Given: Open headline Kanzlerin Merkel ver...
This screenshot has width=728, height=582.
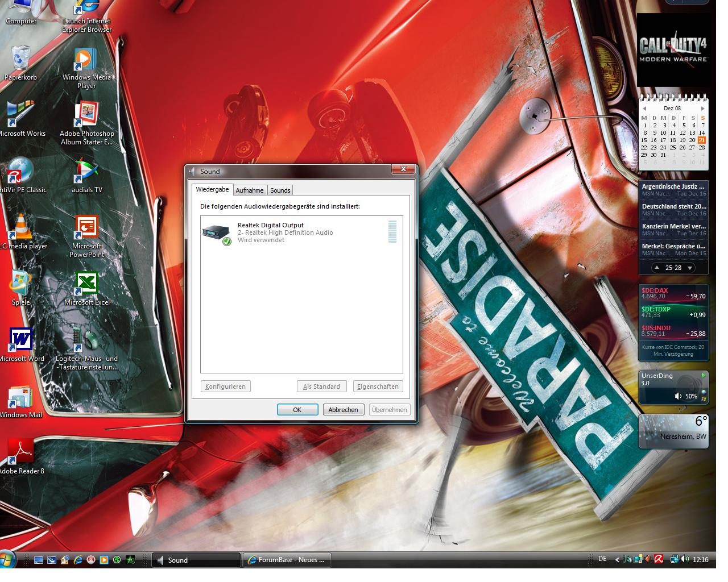Looking at the screenshot, I should [x=673, y=230].
